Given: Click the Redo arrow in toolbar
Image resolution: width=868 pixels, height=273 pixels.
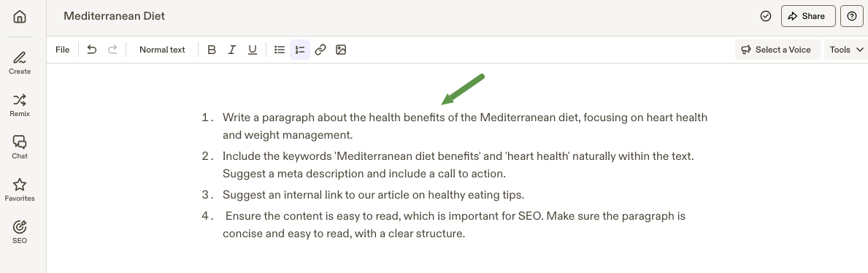Looking at the screenshot, I should pyautogui.click(x=112, y=50).
